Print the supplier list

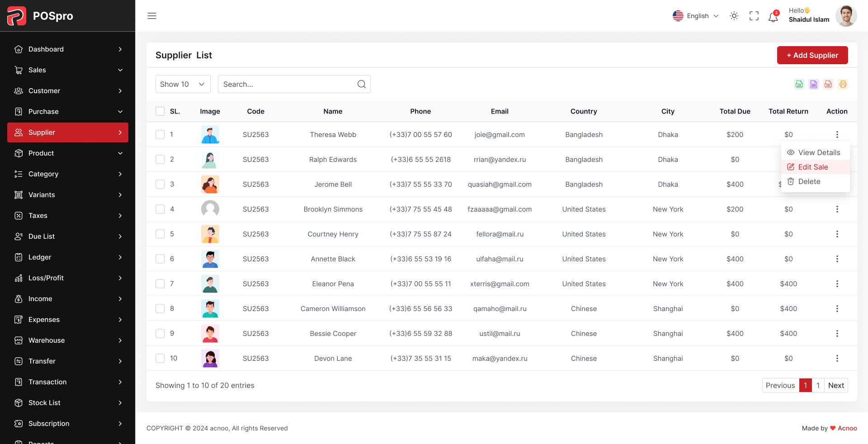tap(842, 84)
